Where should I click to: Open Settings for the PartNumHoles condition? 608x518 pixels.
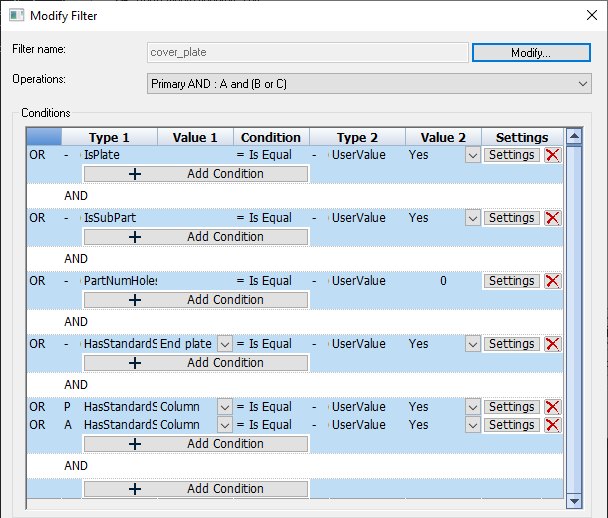coord(511,281)
